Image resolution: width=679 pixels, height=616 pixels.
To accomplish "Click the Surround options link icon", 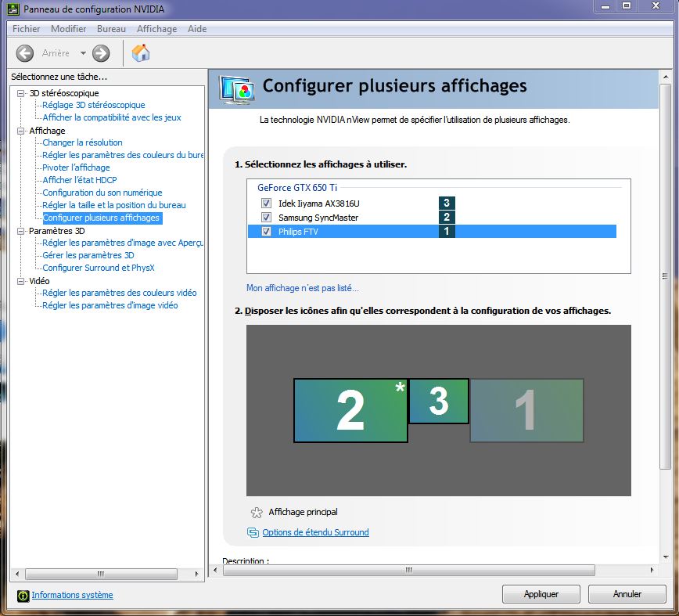I will click(253, 532).
